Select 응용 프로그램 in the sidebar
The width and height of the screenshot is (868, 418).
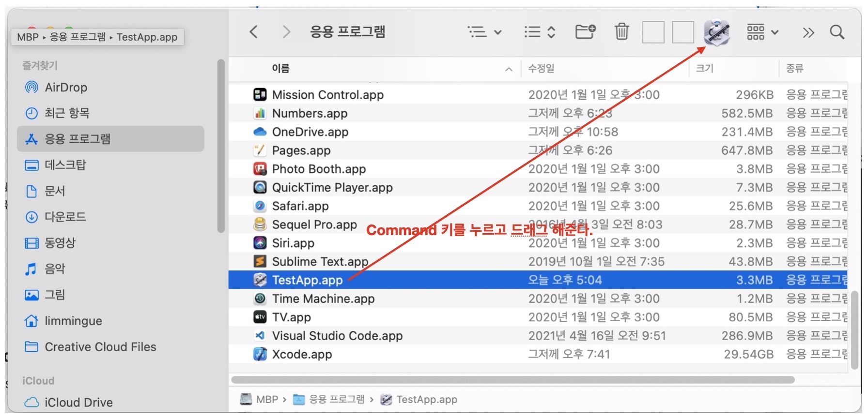click(110, 139)
